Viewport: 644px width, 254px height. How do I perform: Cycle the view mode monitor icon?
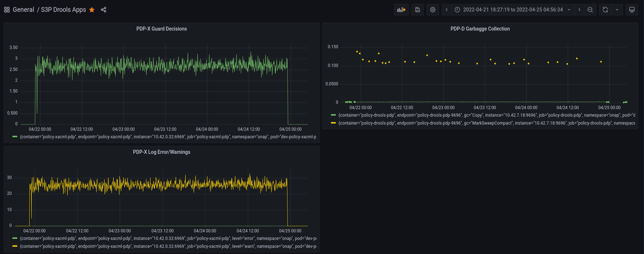coord(632,10)
